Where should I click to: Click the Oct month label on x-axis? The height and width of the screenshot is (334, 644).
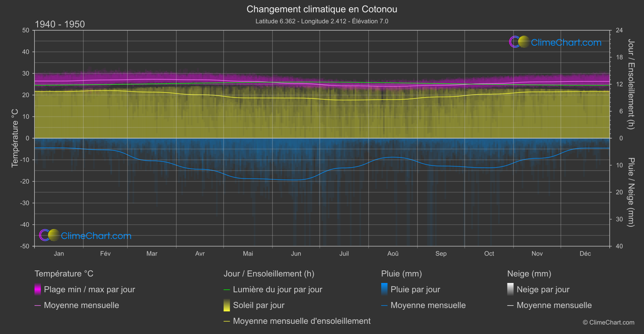489,253
